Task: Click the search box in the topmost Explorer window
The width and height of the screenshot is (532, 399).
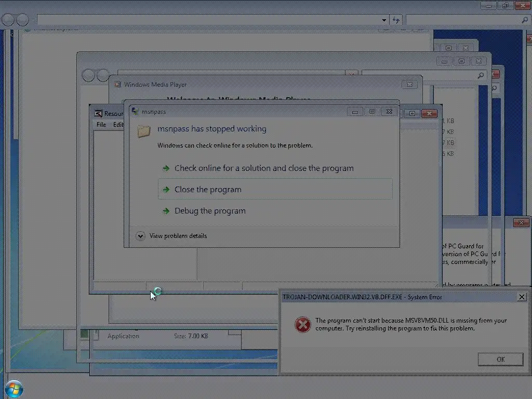Action: point(468,20)
